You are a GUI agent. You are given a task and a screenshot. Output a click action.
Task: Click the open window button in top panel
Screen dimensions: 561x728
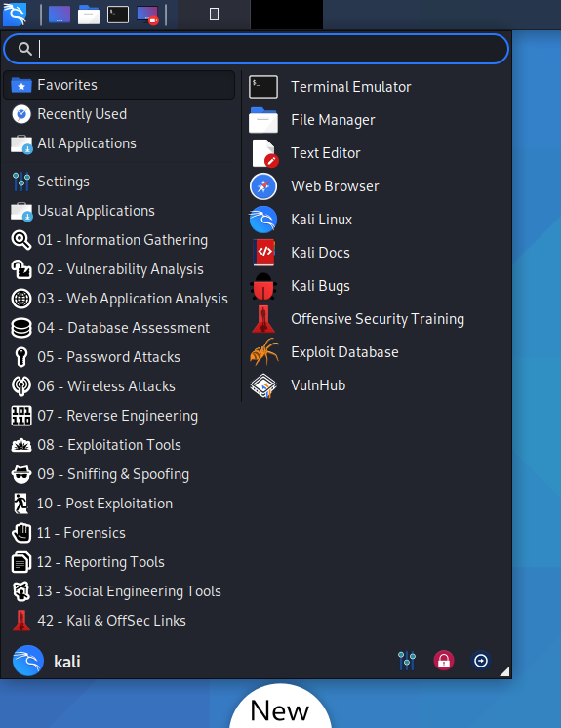pos(214,15)
